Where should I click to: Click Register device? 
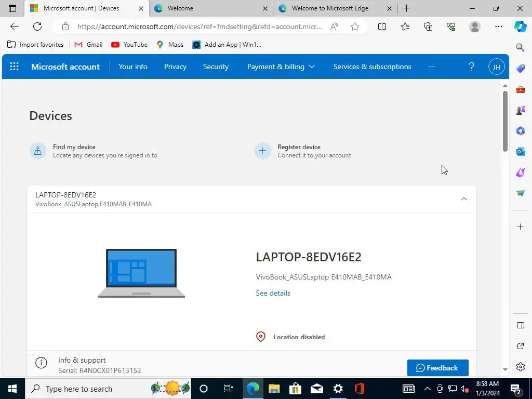click(303, 151)
